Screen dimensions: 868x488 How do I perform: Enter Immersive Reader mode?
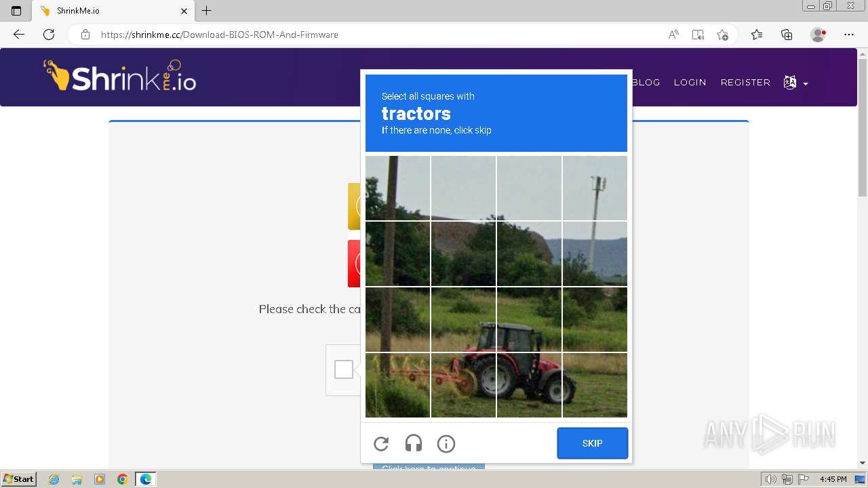pyautogui.click(x=698, y=35)
